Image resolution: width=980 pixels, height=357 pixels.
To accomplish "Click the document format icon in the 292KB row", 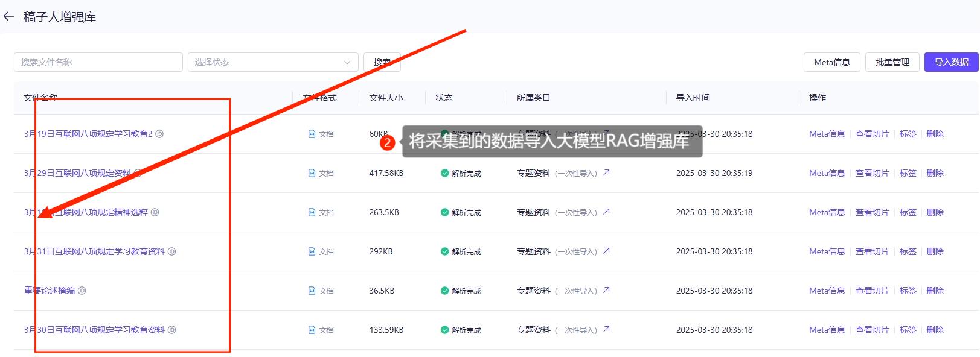I will point(312,251).
